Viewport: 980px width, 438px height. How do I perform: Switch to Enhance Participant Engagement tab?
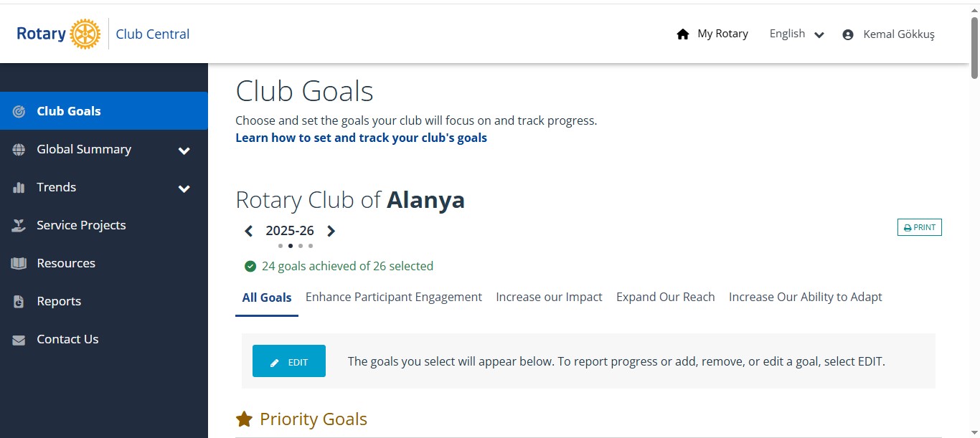[394, 297]
